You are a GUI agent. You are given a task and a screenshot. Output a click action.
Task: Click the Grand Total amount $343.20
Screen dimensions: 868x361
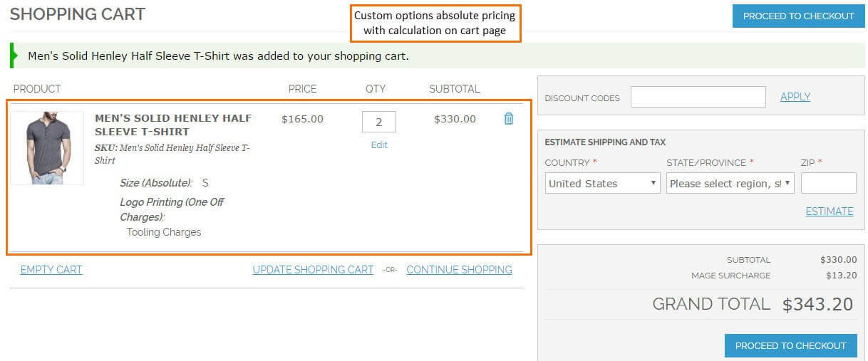[x=817, y=304]
